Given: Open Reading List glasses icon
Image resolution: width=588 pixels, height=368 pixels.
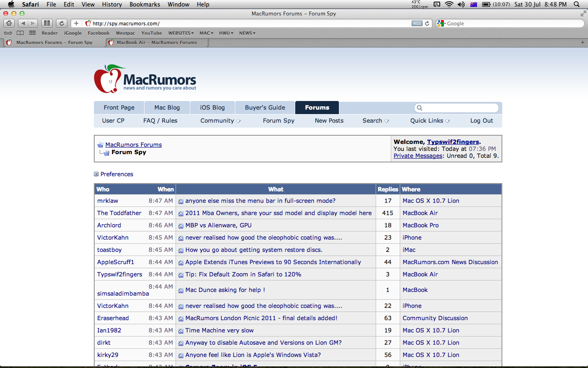Looking at the screenshot, I should tap(8, 33).
